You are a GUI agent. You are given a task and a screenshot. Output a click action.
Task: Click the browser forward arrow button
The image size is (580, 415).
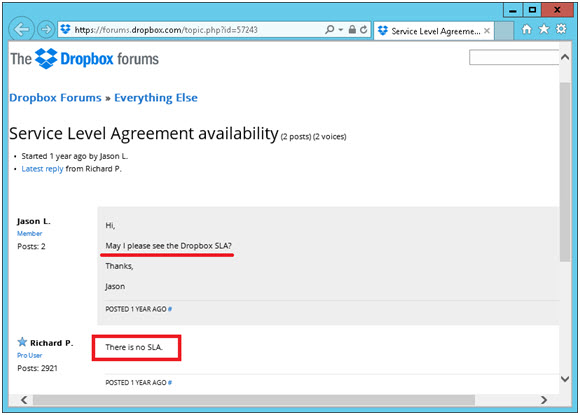tap(46, 30)
